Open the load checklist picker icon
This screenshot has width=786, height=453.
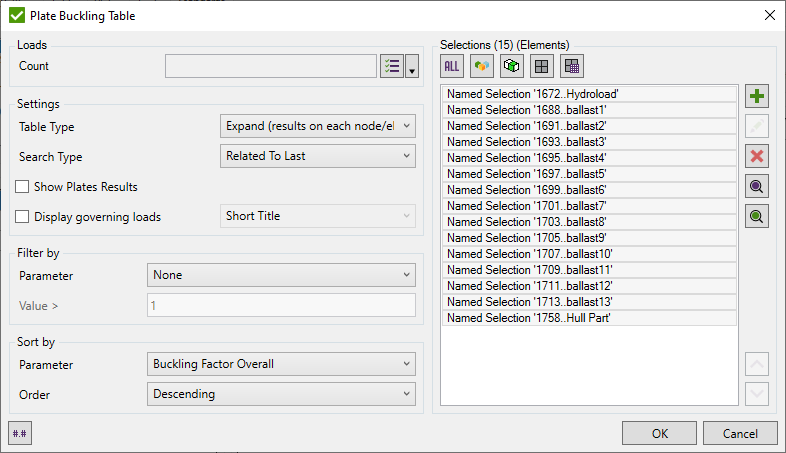pos(392,66)
